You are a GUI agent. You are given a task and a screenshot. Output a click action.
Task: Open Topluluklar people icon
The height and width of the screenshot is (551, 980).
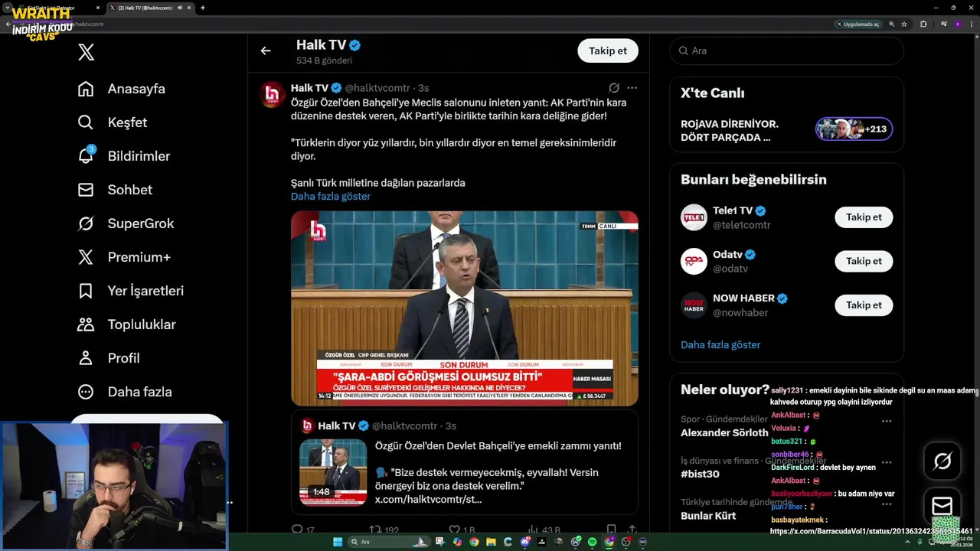pos(86,324)
